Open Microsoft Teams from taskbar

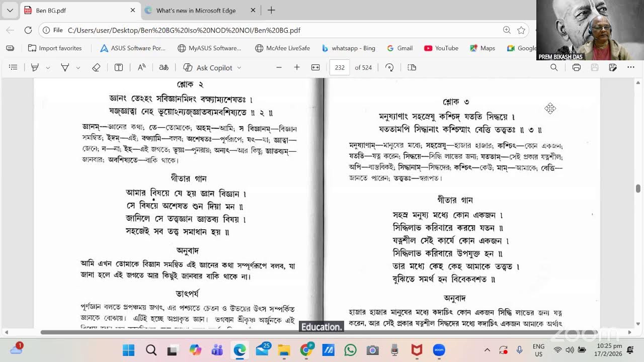(217, 350)
